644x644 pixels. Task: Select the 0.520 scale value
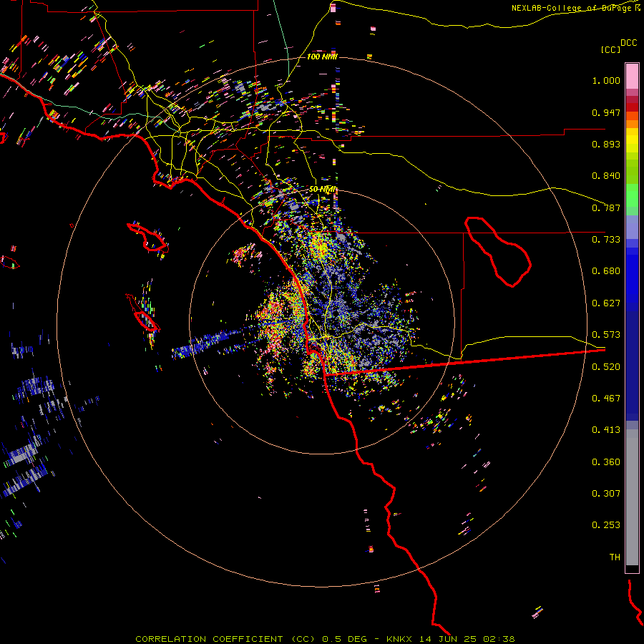606,367
